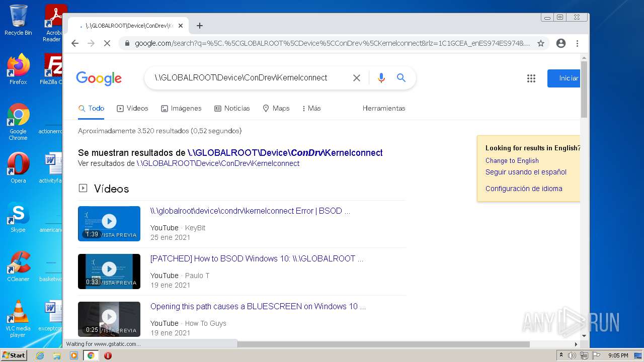Clear the Google search box
The width and height of the screenshot is (644, 362).
click(x=357, y=78)
